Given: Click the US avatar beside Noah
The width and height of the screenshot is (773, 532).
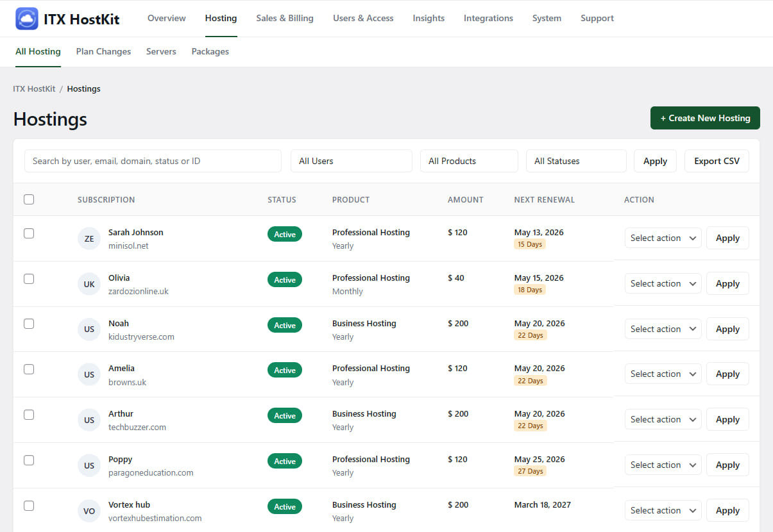Looking at the screenshot, I should [x=89, y=329].
